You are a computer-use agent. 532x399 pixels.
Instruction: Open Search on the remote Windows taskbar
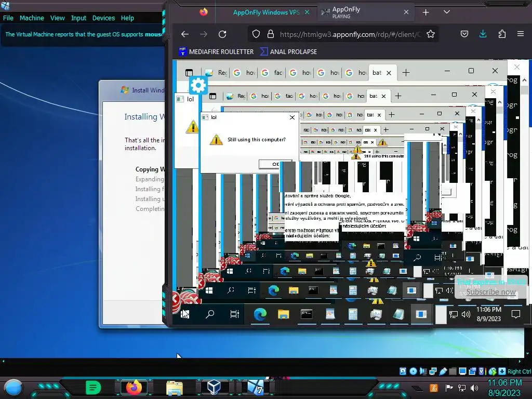coord(210,314)
